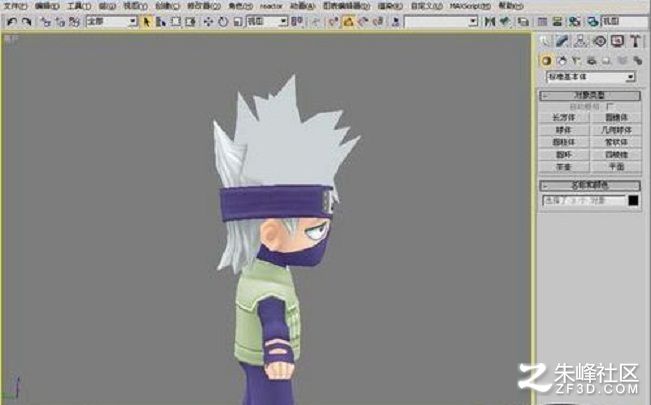Viewport: 651px width, 405px height.
Task: Select the Bind to Space Warp tool
Action: [x=74, y=22]
